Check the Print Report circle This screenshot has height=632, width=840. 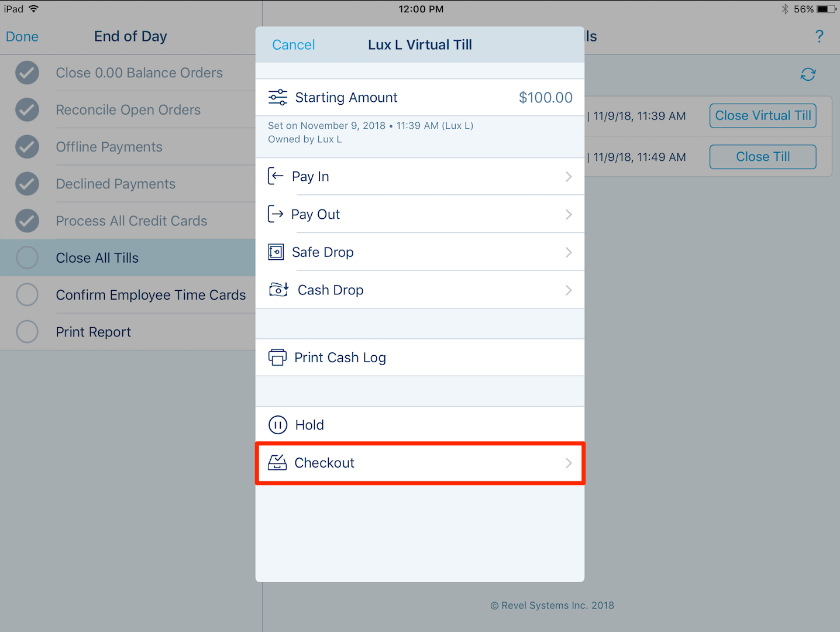(27, 332)
